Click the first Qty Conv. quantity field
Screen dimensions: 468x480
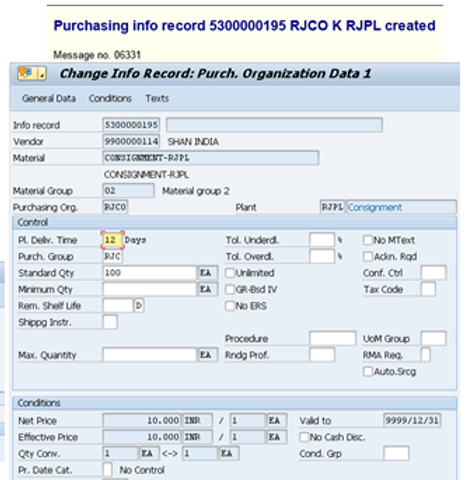(120, 453)
